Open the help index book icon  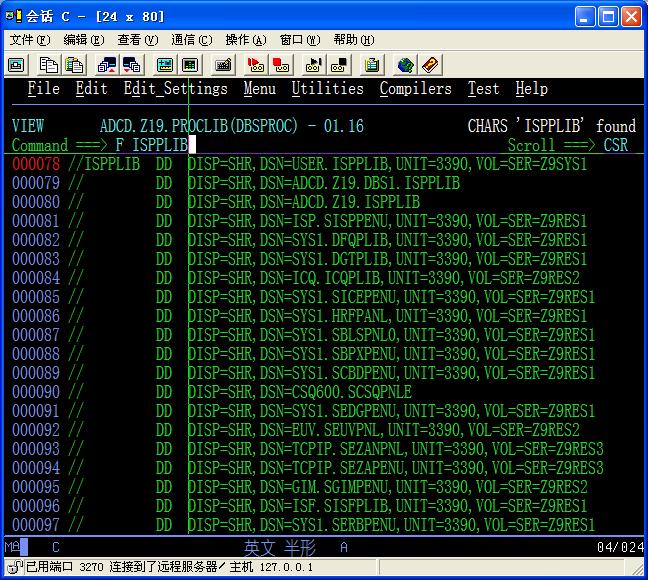(x=430, y=65)
